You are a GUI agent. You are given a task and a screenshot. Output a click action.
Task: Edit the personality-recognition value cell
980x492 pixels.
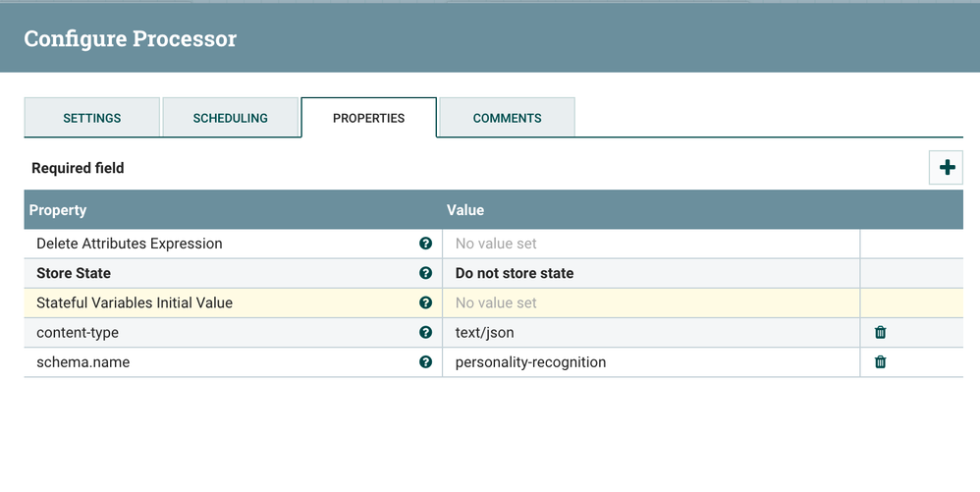click(x=650, y=362)
